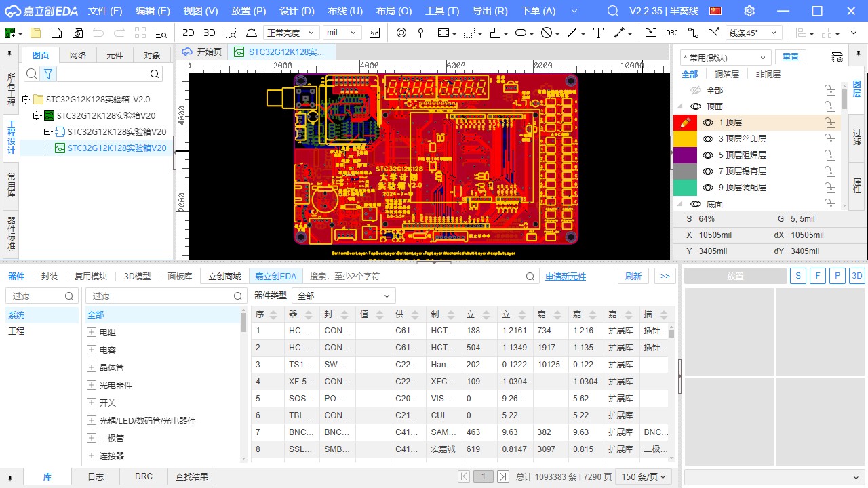Open the 布线 (U) menu

click(x=345, y=11)
